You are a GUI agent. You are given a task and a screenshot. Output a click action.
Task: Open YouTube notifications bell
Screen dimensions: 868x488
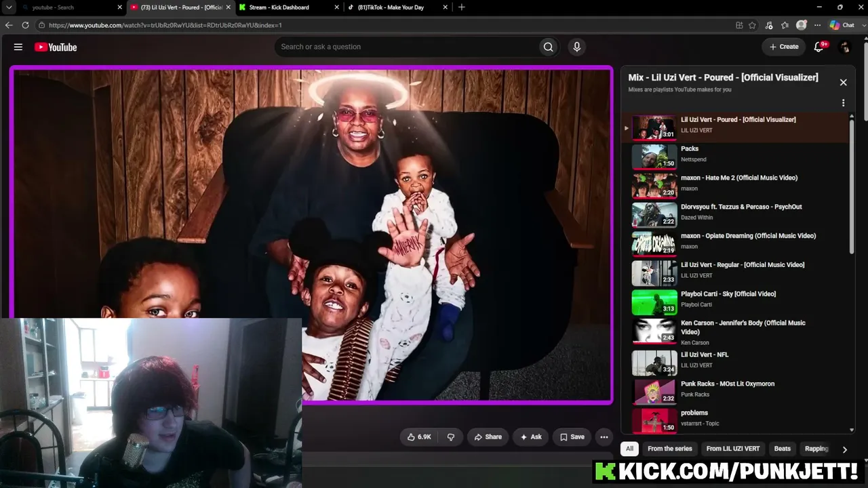tap(820, 47)
